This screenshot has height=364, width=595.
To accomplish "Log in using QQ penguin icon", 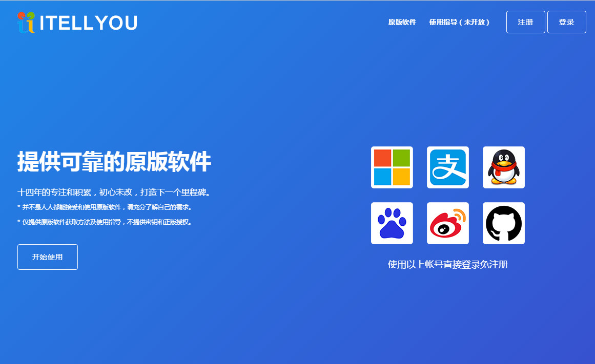I will coord(503,167).
